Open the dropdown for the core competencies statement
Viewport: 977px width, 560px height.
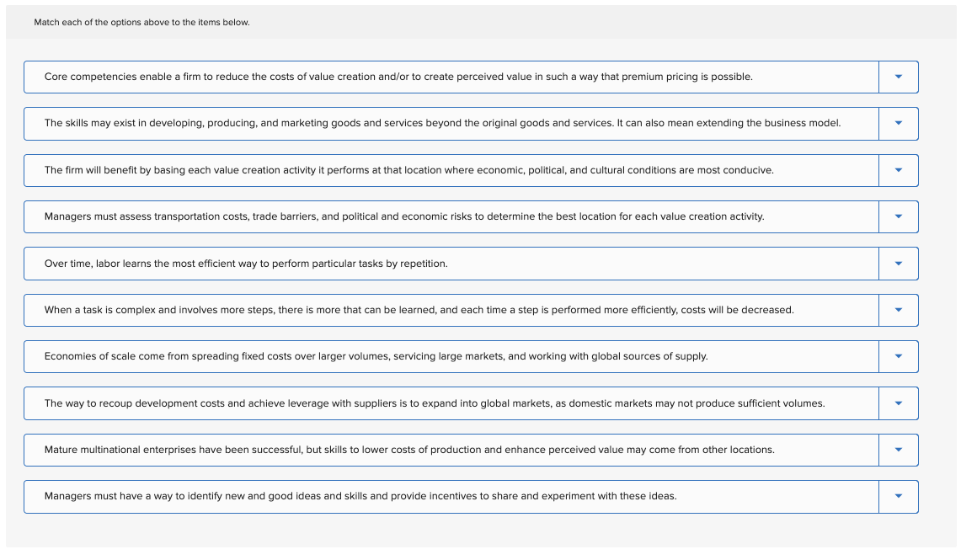898,77
